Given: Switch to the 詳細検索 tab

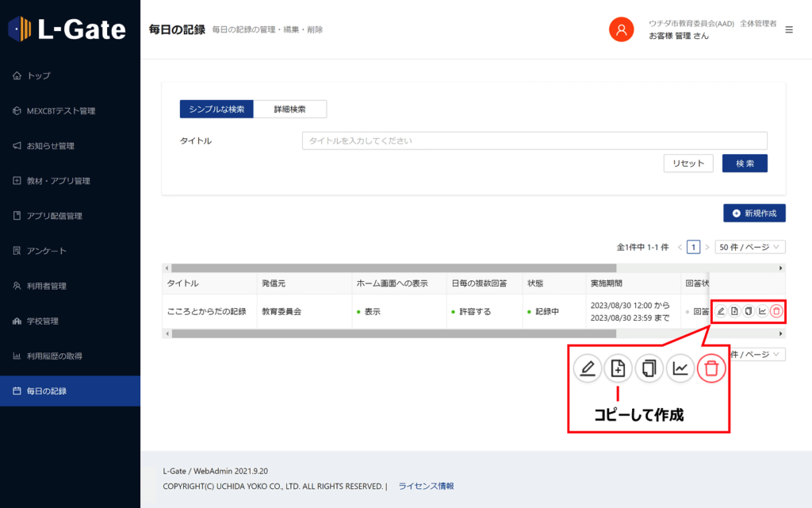Looking at the screenshot, I should (x=289, y=108).
